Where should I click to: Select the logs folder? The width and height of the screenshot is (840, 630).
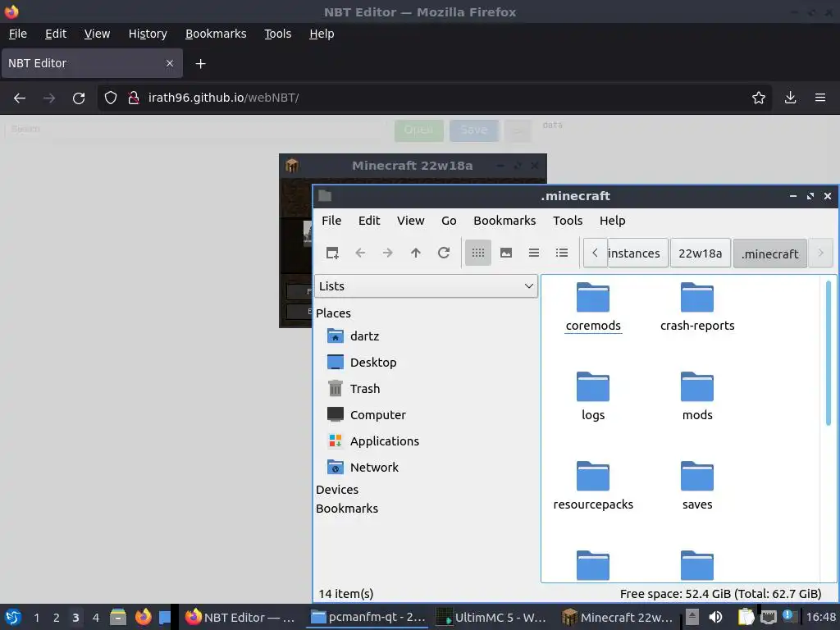tap(593, 396)
